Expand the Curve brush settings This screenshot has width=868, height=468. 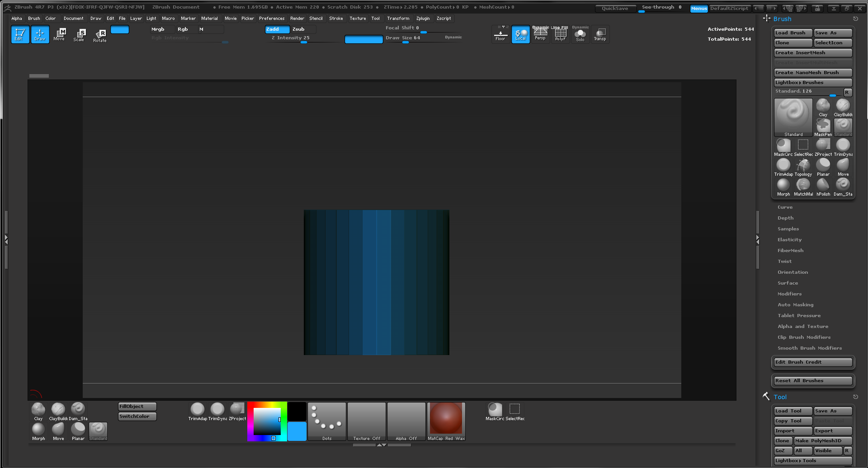(785, 207)
